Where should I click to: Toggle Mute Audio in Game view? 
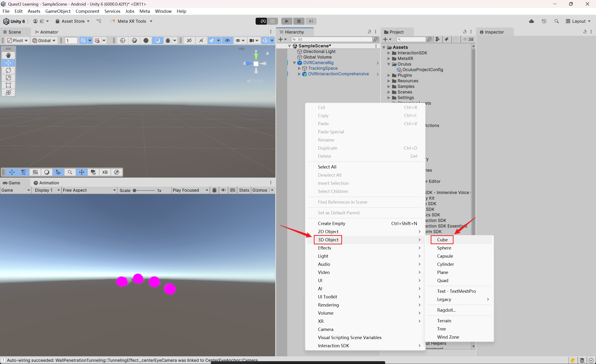coord(223,190)
